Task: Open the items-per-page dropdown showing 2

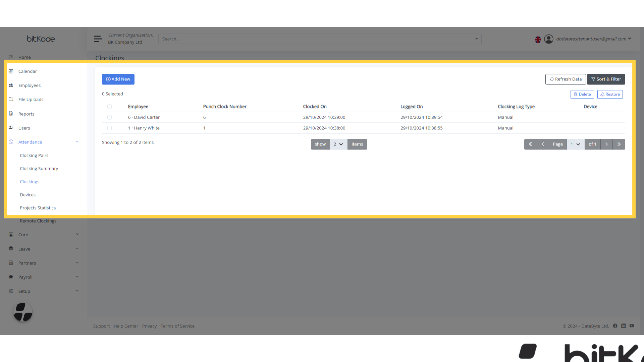Action: tap(338, 144)
